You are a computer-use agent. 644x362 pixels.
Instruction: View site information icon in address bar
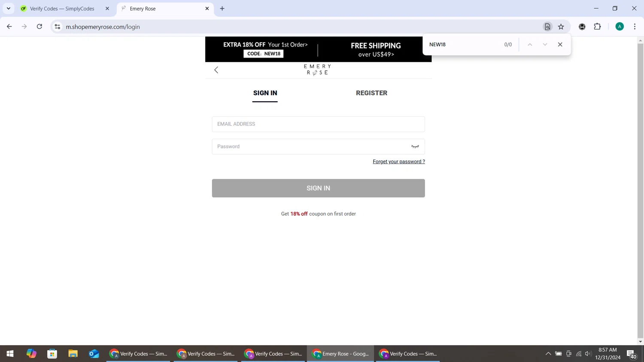pos(57,27)
